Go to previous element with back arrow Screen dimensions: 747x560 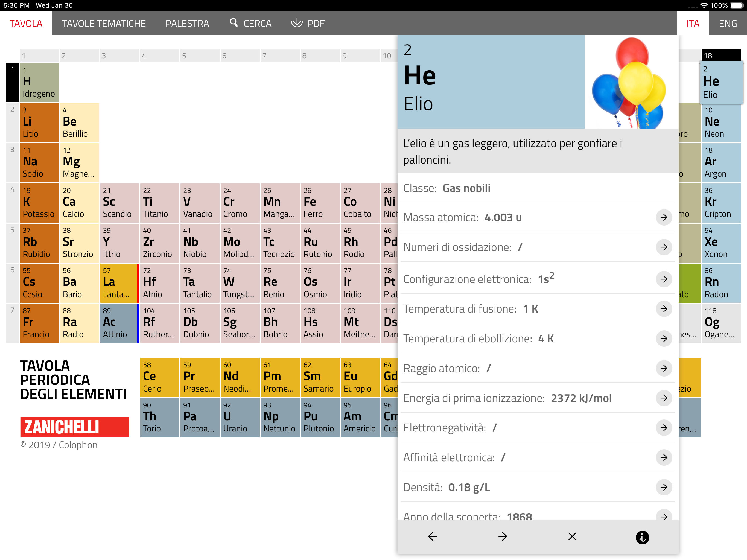coord(432,536)
